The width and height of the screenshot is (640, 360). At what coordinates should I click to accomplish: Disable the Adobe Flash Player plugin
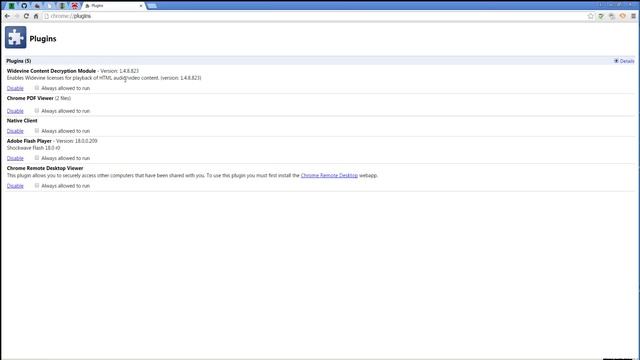coord(15,158)
